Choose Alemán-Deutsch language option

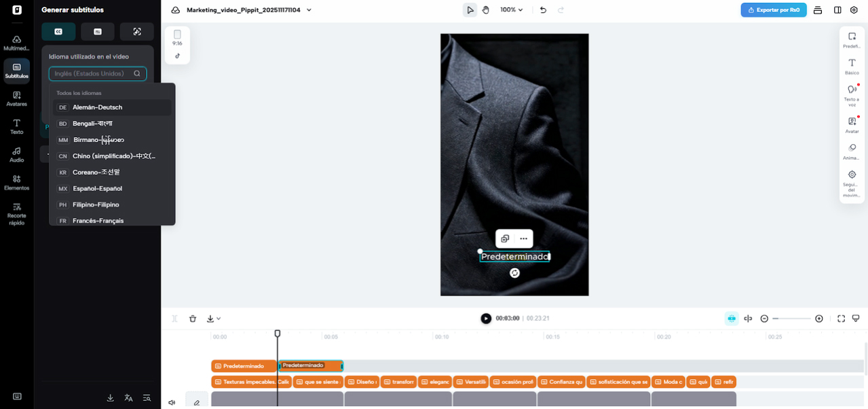click(97, 107)
